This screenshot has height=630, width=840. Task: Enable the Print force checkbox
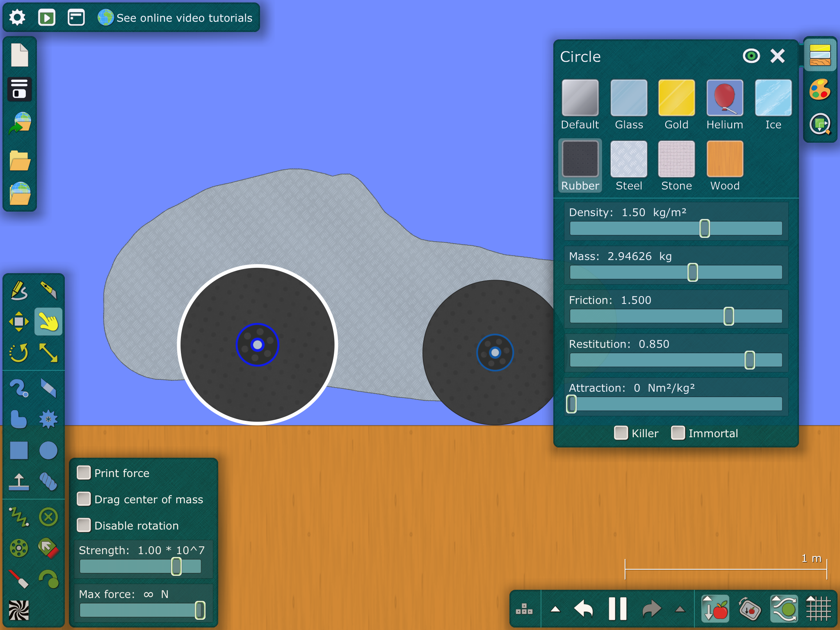(84, 472)
